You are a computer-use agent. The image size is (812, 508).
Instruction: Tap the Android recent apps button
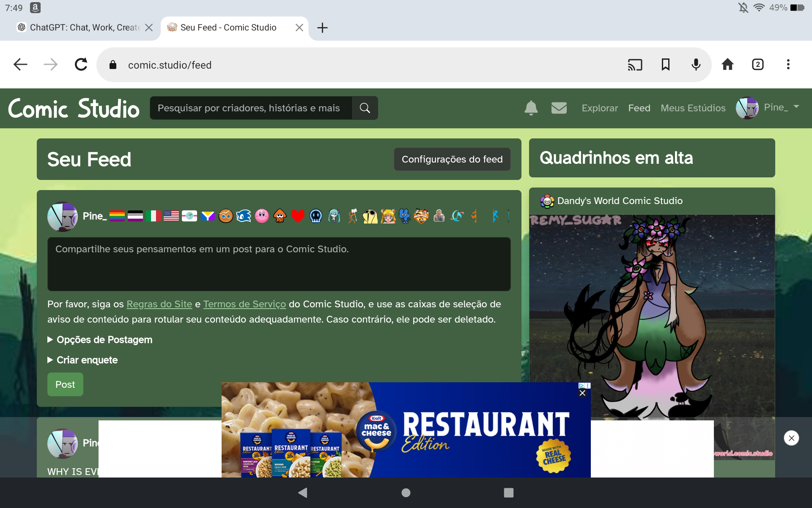pyautogui.click(x=509, y=492)
